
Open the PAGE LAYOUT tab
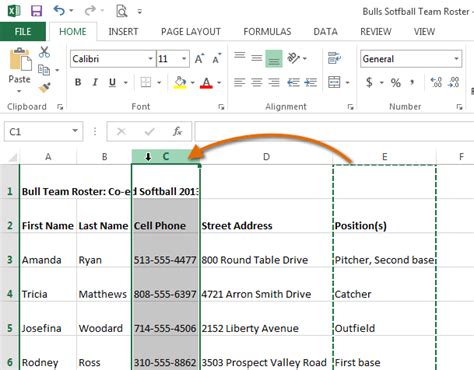pos(191,32)
